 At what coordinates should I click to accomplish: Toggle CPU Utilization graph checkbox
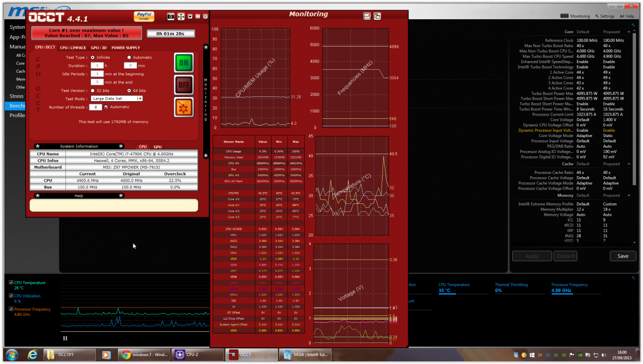coord(11,296)
